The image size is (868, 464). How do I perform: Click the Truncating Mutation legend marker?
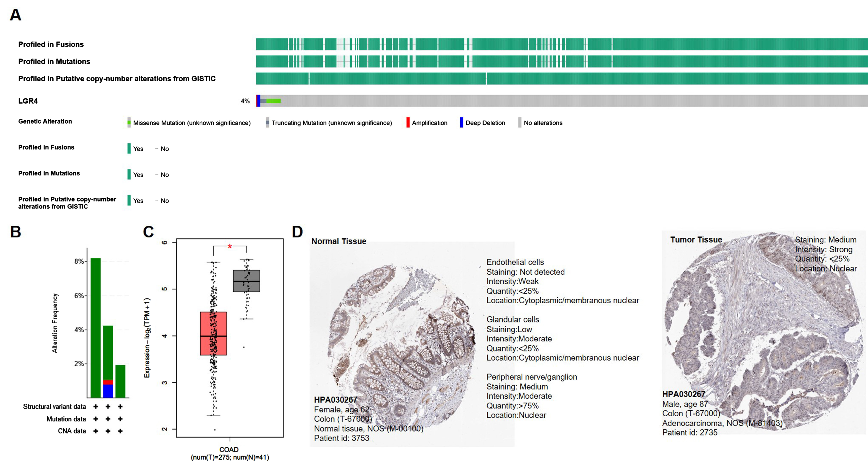click(x=267, y=123)
